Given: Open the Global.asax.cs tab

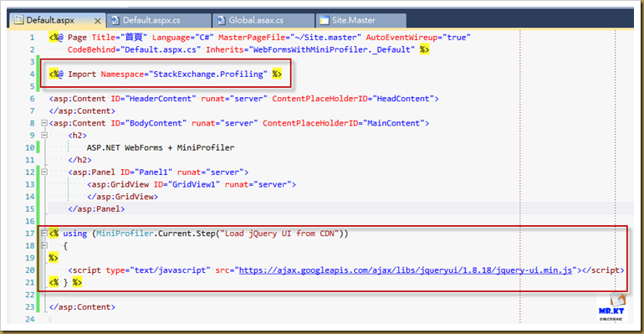Looking at the screenshot, I should [x=263, y=20].
